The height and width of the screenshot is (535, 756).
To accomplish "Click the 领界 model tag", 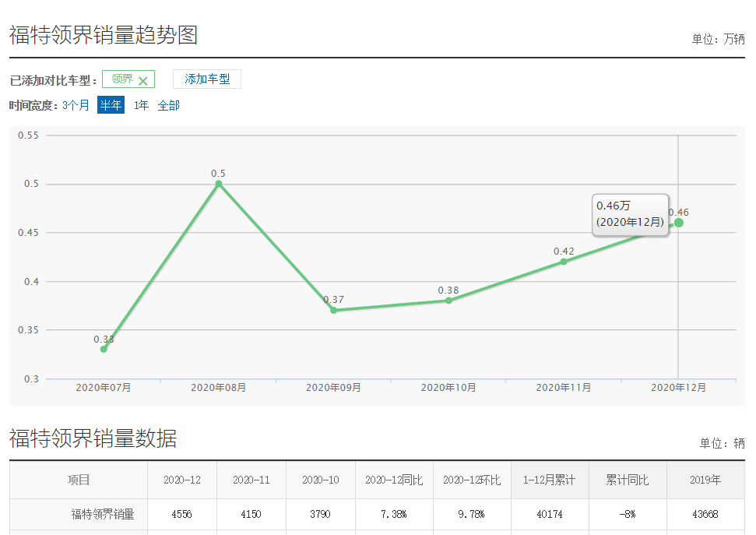I will coord(128,79).
